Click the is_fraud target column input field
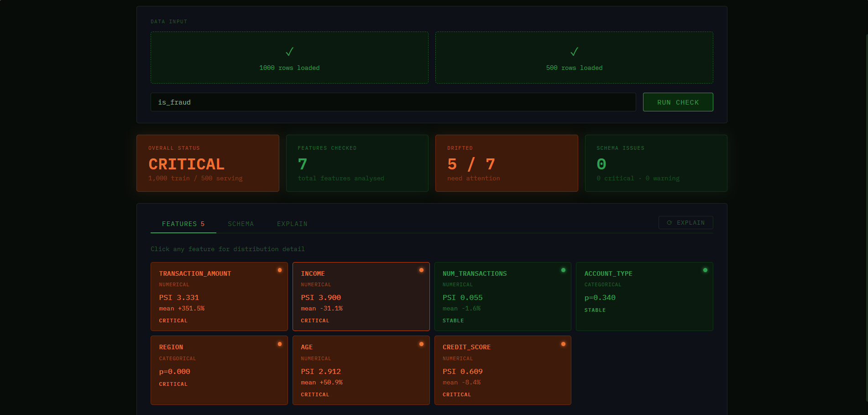The height and width of the screenshot is (415, 868). [x=393, y=102]
